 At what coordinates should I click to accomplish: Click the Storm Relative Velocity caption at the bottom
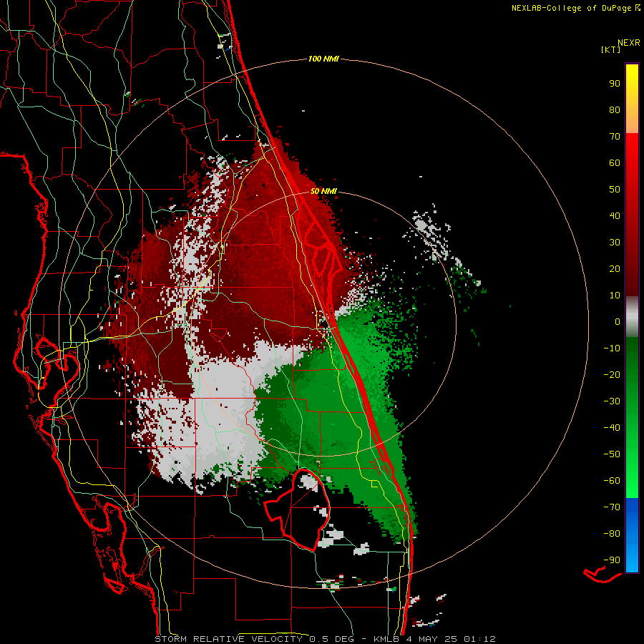pyautogui.click(x=325, y=639)
